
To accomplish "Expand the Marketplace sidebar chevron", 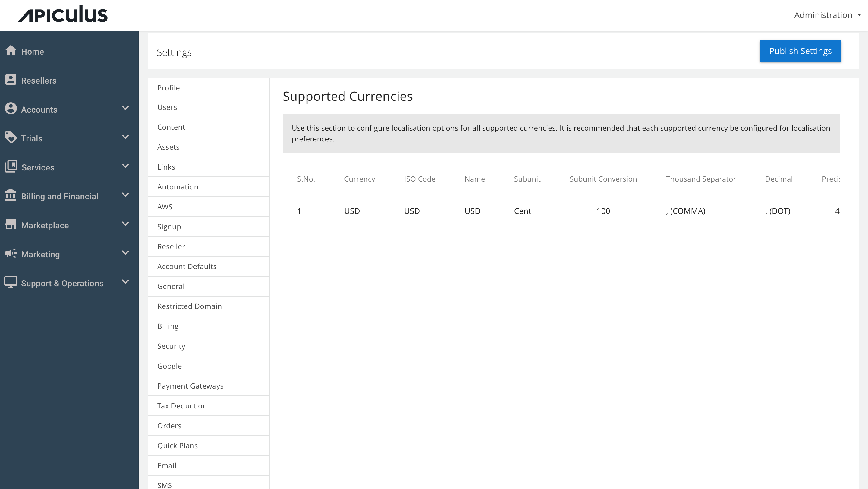I will pyautogui.click(x=125, y=224).
